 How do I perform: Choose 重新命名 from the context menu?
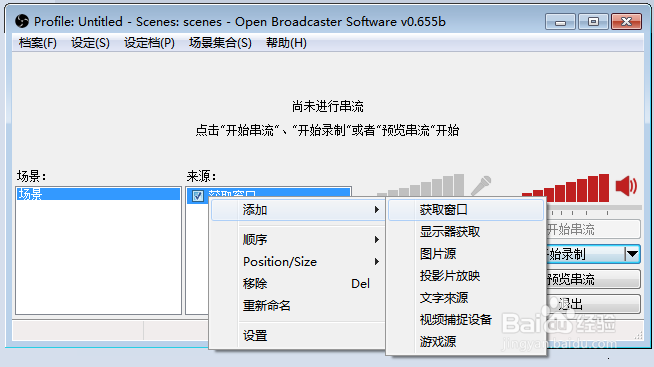(x=298, y=306)
